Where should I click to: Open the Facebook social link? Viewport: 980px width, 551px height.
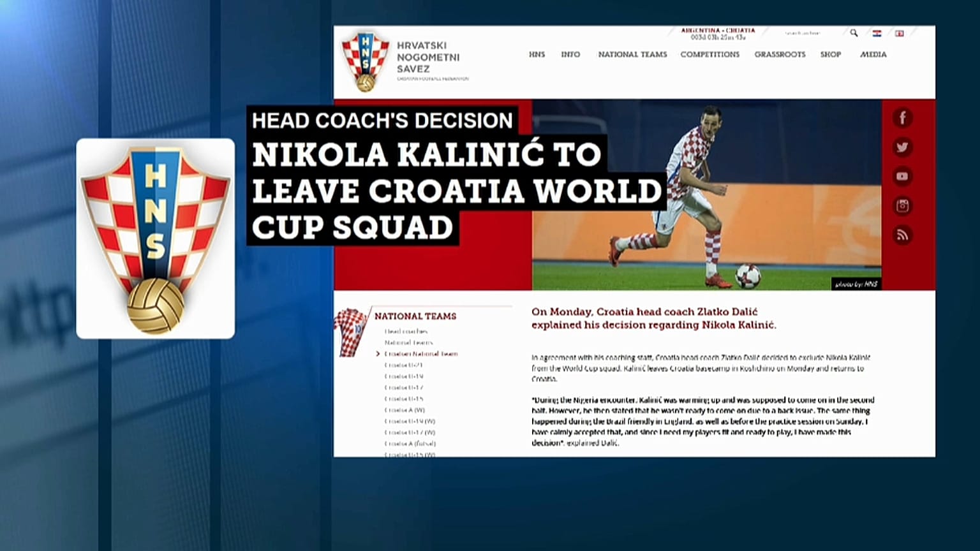coord(902,118)
